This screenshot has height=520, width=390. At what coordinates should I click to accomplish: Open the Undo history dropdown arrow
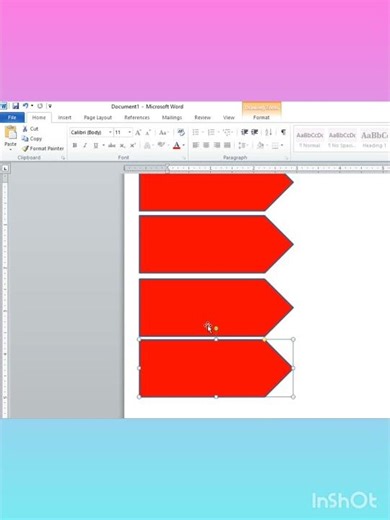click(32, 106)
